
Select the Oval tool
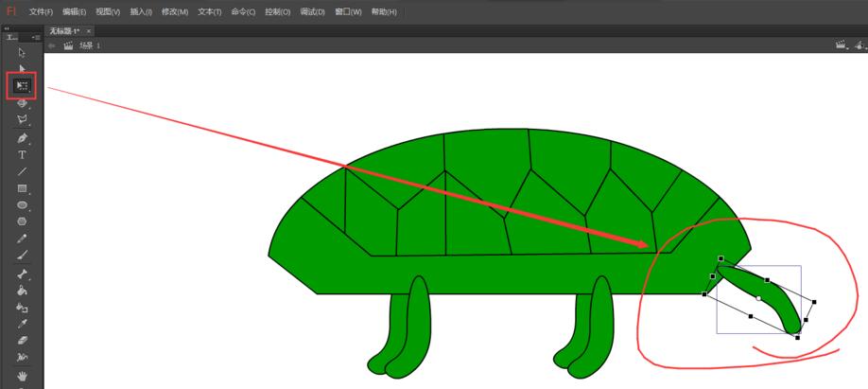click(x=22, y=204)
